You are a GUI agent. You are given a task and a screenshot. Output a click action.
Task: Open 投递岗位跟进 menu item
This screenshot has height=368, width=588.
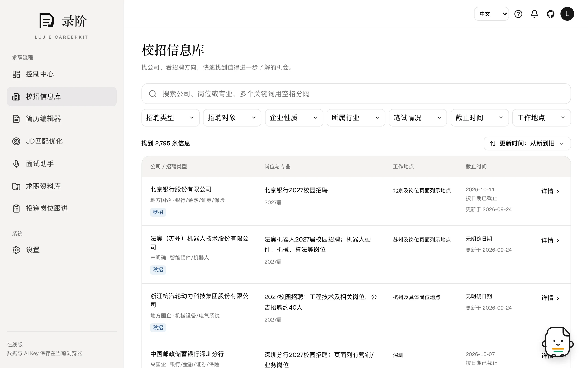[62, 209]
